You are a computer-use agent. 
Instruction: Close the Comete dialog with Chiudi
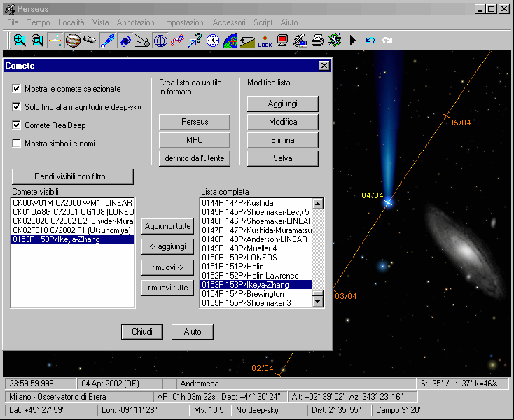pos(142,332)
